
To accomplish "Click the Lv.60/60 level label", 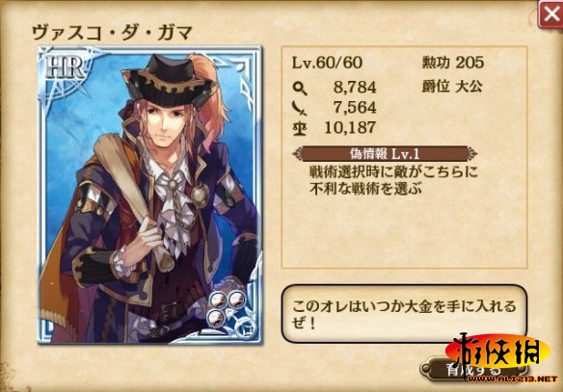I will pos(327,63).
